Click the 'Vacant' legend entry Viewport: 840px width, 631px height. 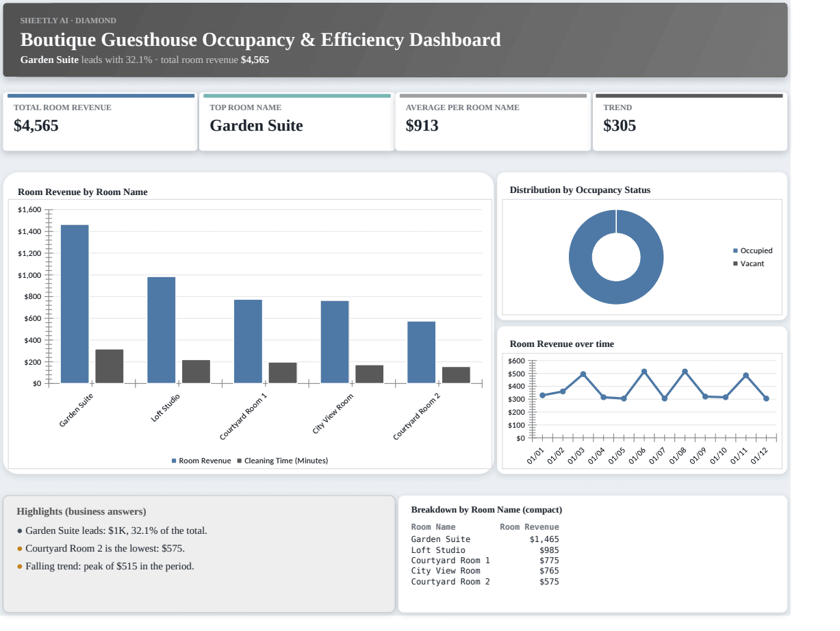748,263
